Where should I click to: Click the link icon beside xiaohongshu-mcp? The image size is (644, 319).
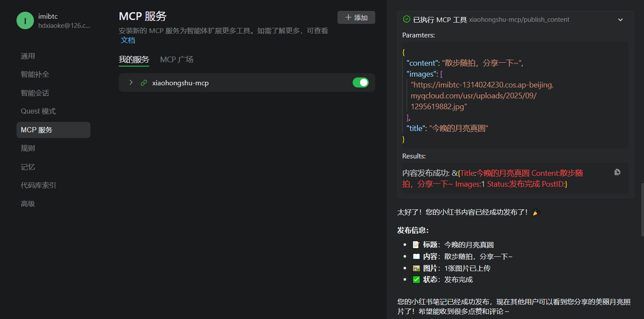(144, 83)
